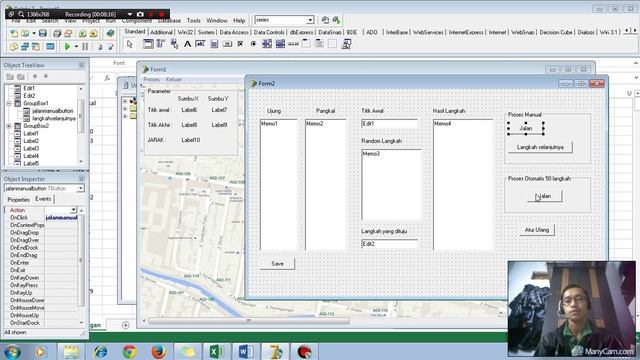640x360 pixels.
Task: Switch to Properties tab in Object Inspector
Action: tap(18, 200)
